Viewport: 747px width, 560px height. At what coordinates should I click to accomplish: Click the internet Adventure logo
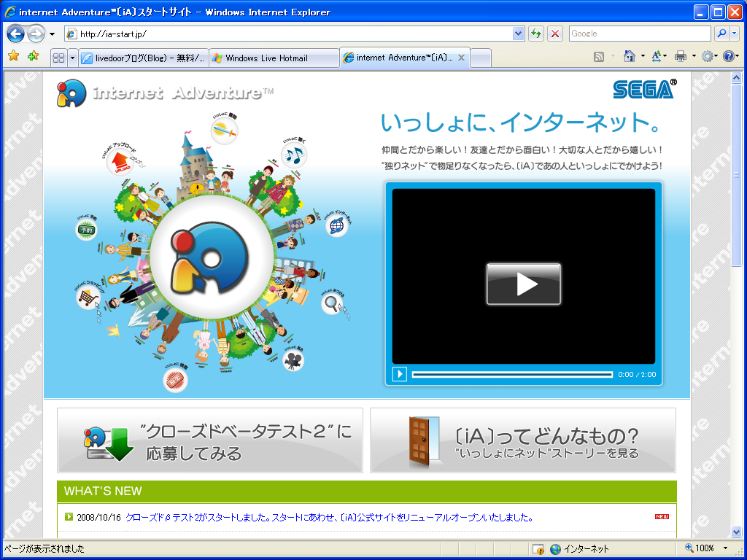coord(165,93)
